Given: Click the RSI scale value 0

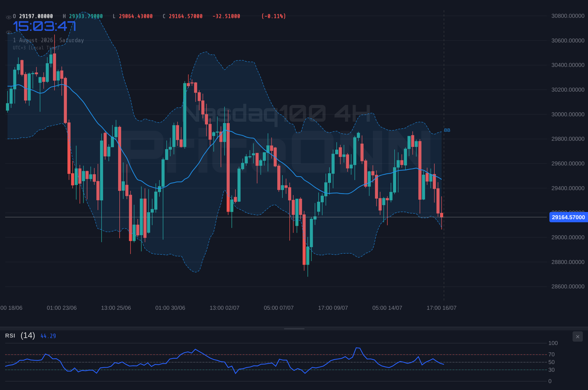Looking at the screenshot, I should [x=550, y=381].
